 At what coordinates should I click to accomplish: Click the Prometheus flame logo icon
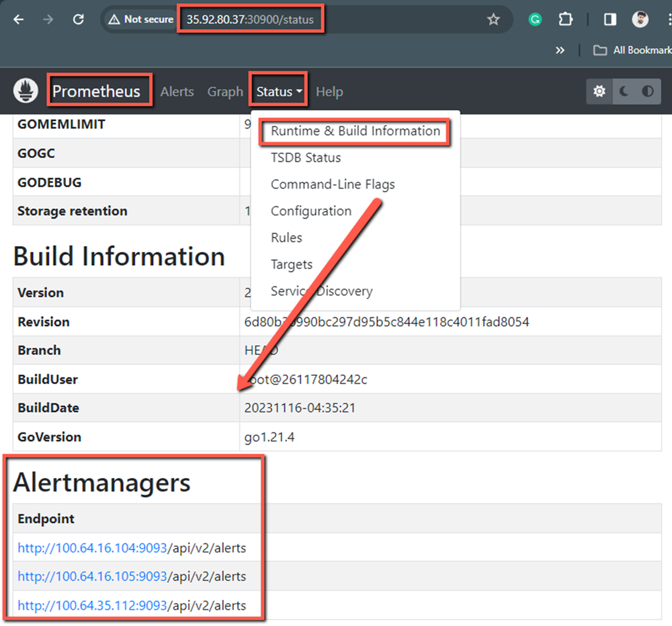(26, 90)
